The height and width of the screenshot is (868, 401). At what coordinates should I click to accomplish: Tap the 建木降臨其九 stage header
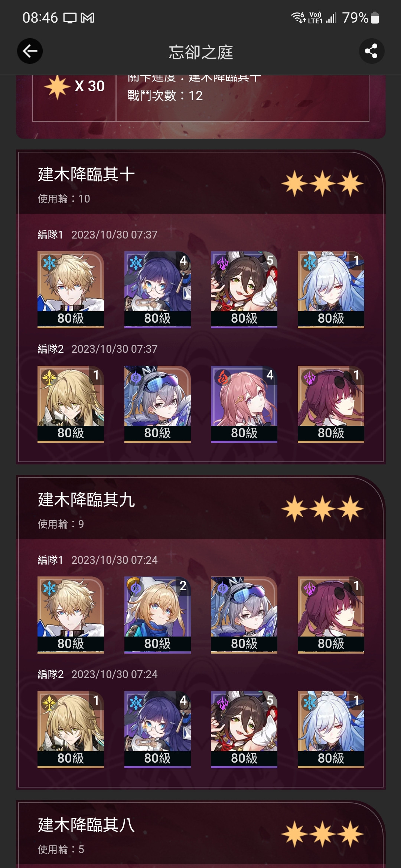tap(200, 507)
